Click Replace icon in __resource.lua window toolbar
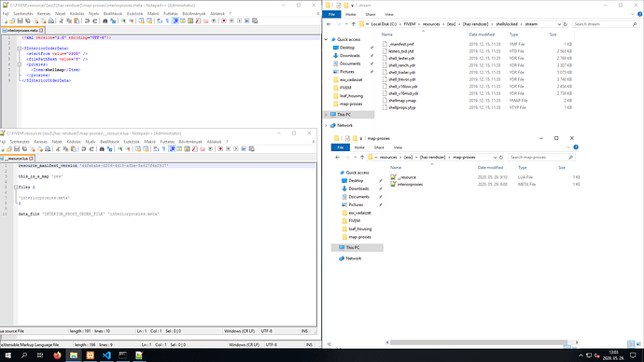This screenshot has height=362, width=644. 109,149
